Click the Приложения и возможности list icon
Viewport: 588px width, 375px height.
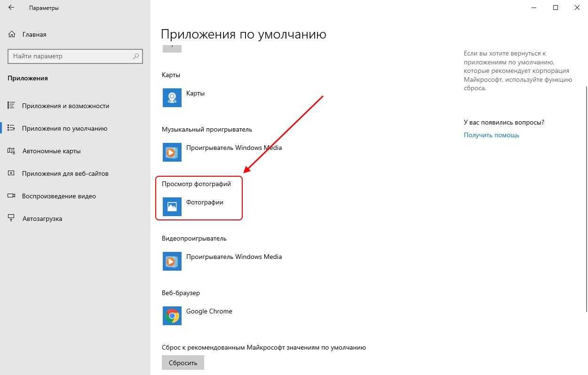tap(12, 106)
